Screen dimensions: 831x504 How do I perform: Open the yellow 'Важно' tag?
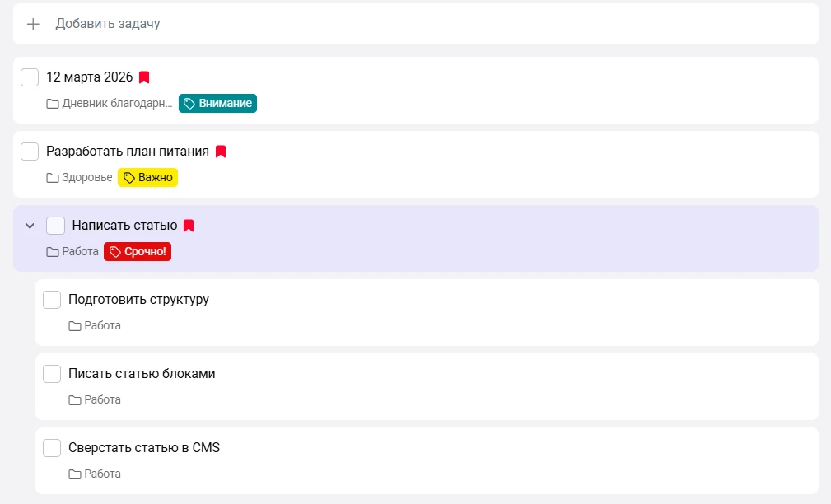point(148,178)
